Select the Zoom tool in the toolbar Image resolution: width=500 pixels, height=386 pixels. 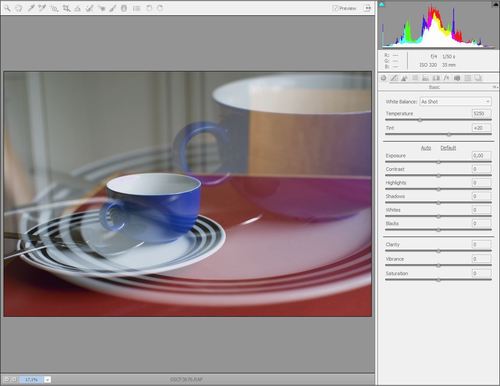point(7,8)
